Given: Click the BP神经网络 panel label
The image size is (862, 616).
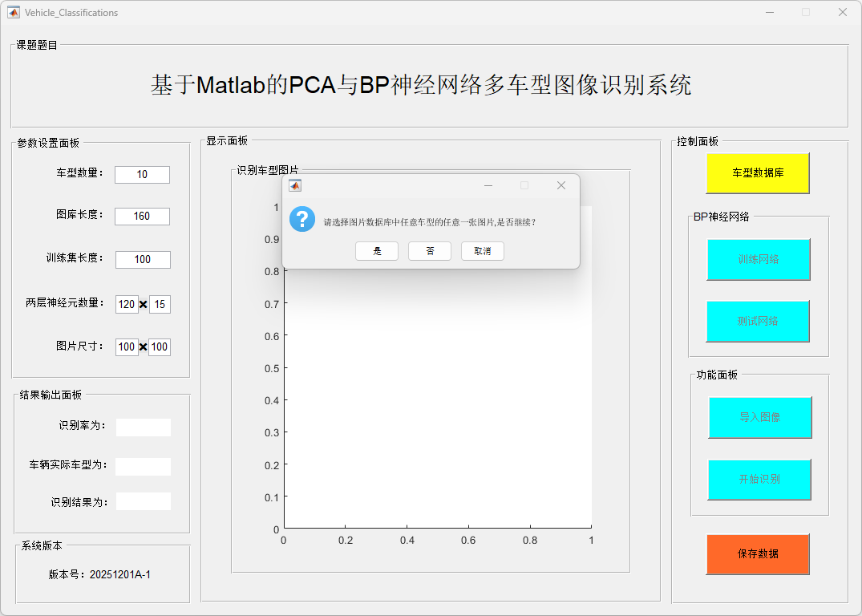Looking at the screenshot, I should tap(721, 217).
